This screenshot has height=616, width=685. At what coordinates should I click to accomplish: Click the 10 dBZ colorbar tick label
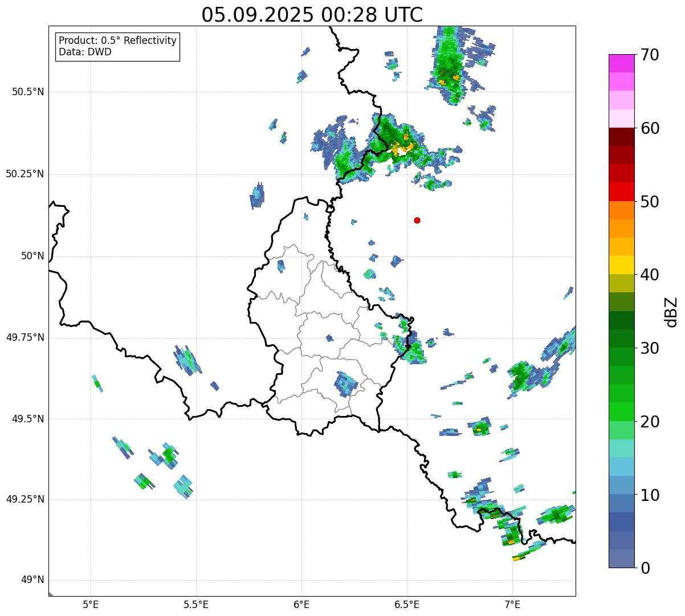click(650, 495)
